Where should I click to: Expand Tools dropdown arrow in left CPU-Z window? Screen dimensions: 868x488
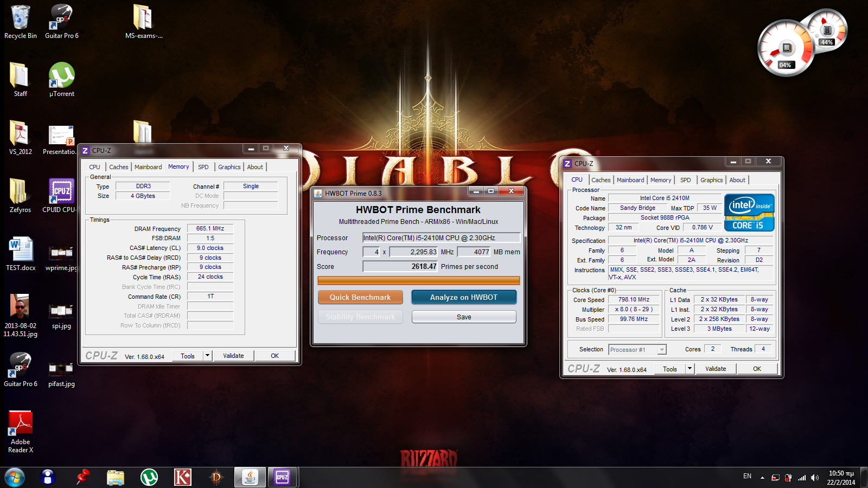(x=207, y=356)
